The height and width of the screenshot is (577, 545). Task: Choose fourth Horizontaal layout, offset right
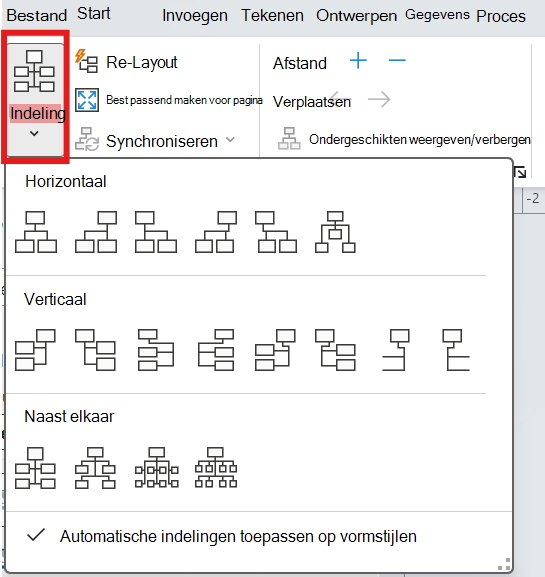[x=216, y=232]
